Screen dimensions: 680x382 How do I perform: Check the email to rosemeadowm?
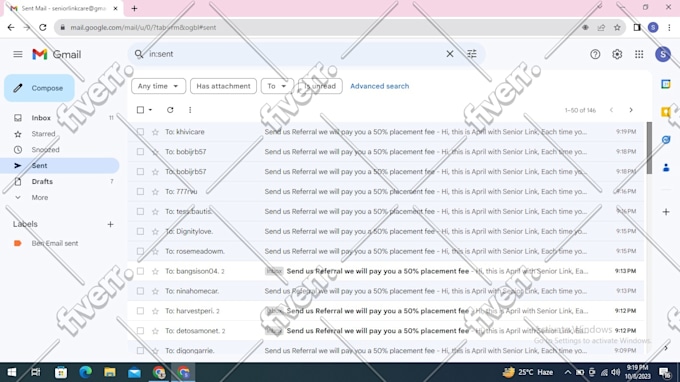pyautogui.click(x=140, y=251)
